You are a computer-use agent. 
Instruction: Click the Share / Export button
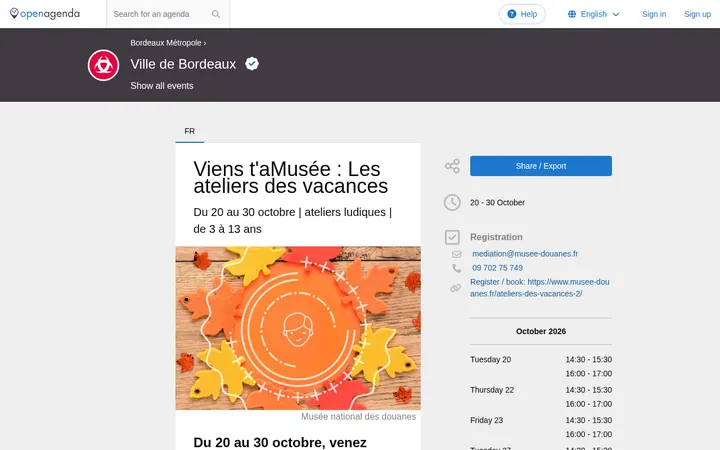pos(541,166)
